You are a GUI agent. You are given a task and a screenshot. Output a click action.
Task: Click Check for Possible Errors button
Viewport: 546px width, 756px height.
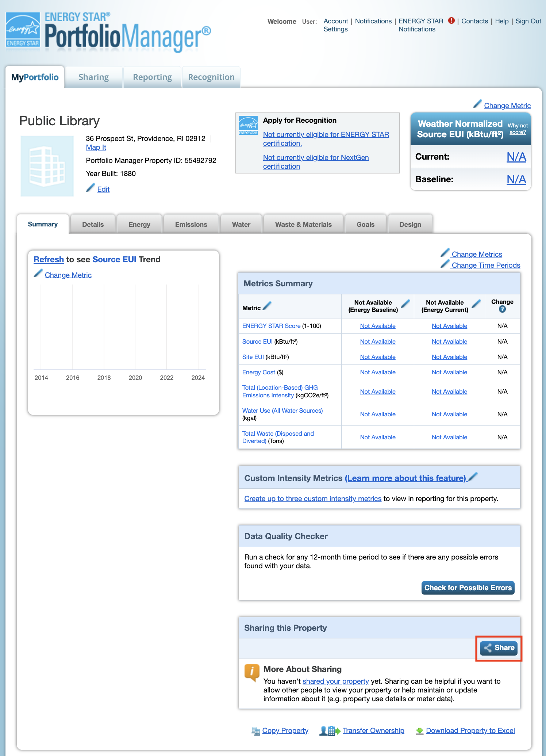468,588
